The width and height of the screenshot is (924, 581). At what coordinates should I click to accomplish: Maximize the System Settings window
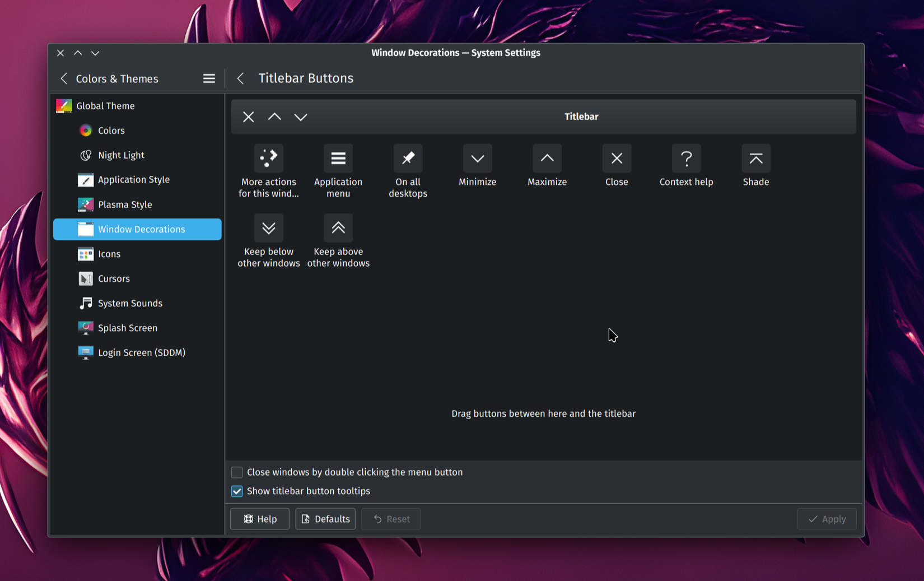pyautogui.click(x=78, y=53)
